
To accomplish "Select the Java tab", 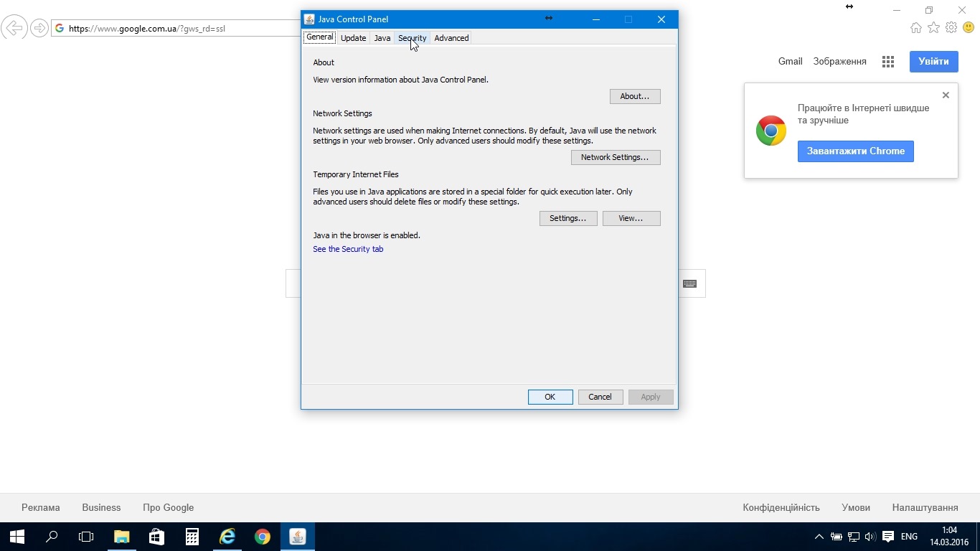I will [x=382, y=38].
